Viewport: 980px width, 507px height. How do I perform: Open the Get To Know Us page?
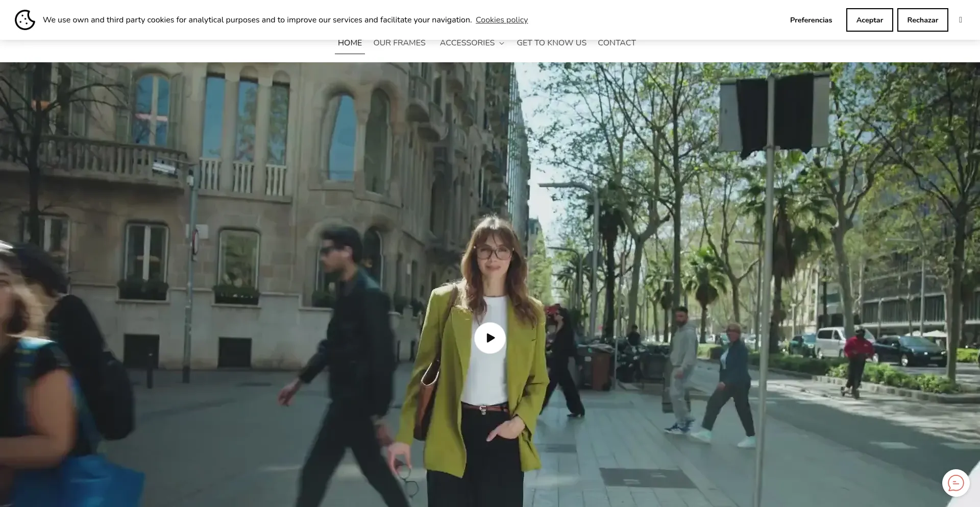(551, 43)
